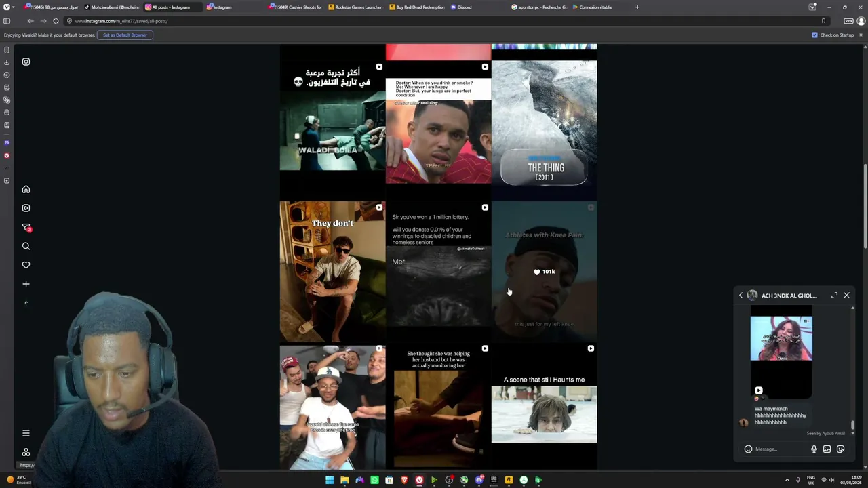The width and height of the screenshot is (868, 488).
Task: Toggle Vivaldi side panel button
Action: [7, 21]
